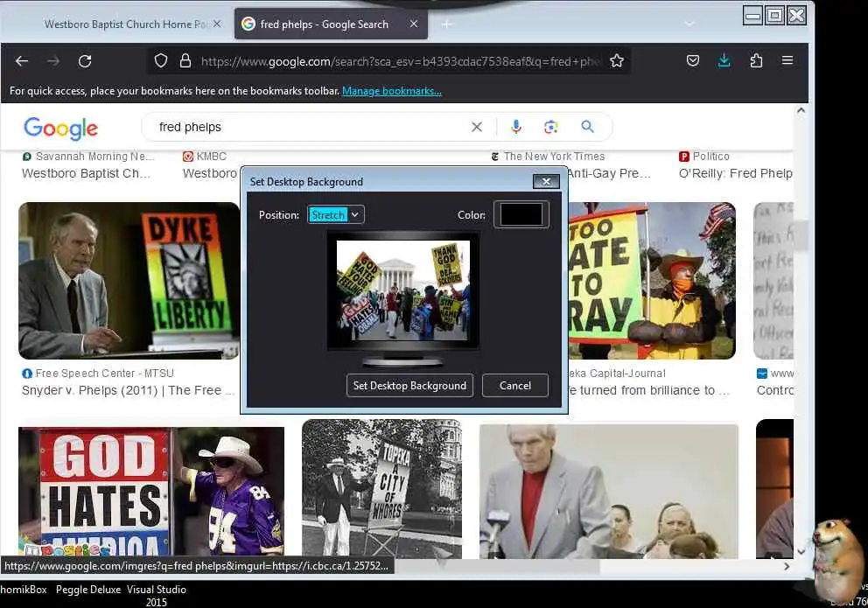Click the forward navigation arrow

click(x=53, y=61)
